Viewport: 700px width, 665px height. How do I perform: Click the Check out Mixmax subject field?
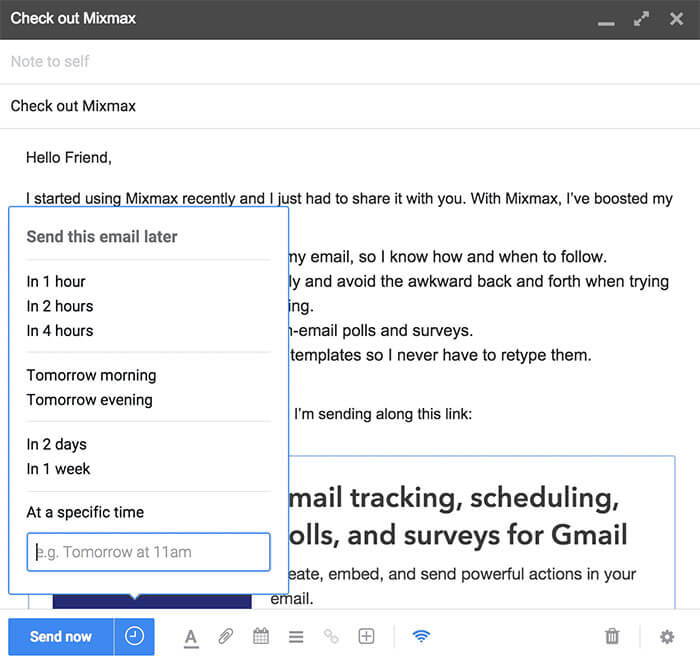pos(350,106)
